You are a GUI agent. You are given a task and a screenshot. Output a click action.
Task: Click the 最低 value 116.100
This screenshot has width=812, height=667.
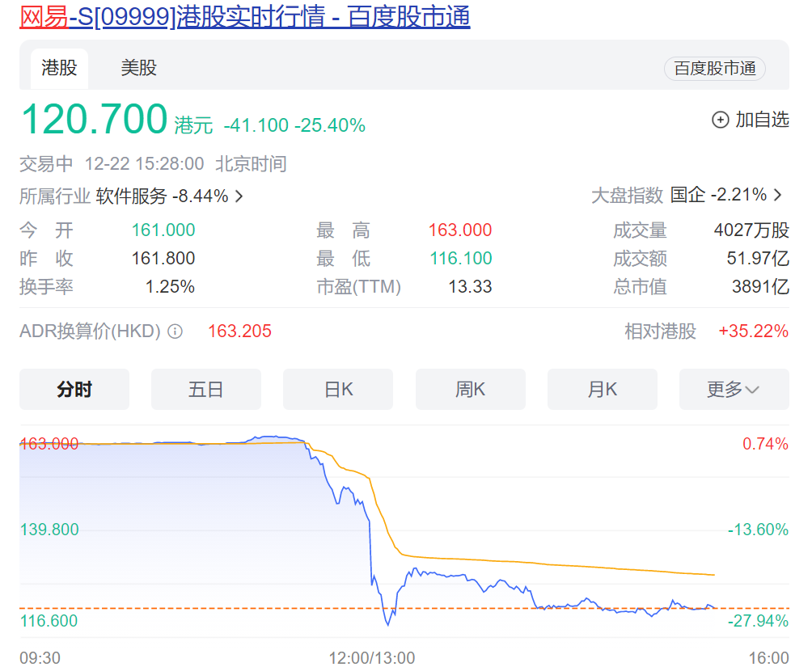coord(461,258)
